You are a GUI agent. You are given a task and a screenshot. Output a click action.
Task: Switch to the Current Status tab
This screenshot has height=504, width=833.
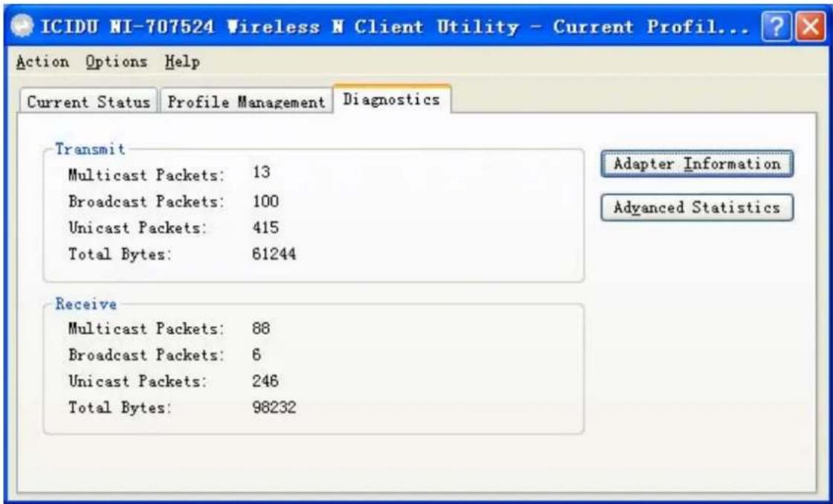point(89,101)
